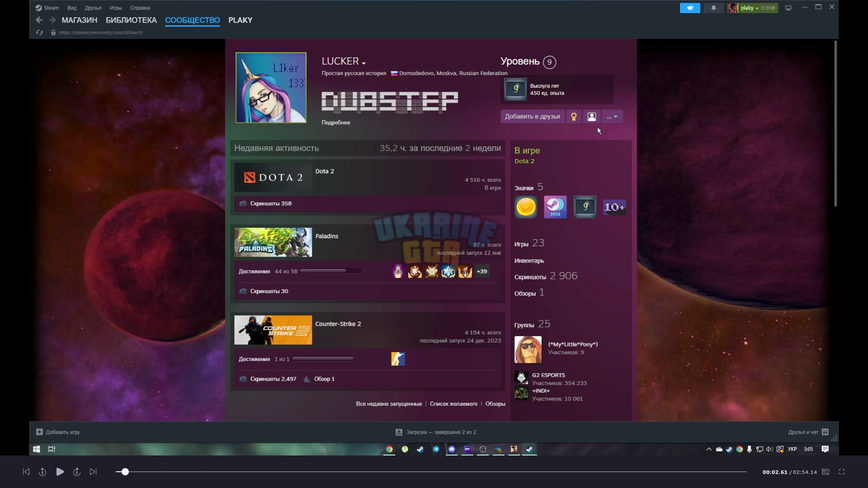
Task: Skip to the next video
Action: [x=93, y=472]
